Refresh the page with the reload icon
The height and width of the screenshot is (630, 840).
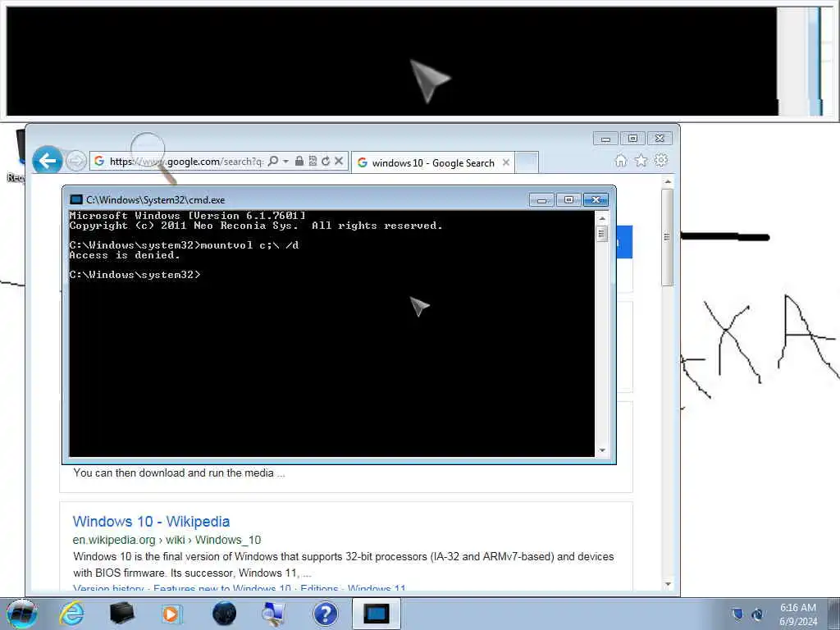[x=326, y=161]
